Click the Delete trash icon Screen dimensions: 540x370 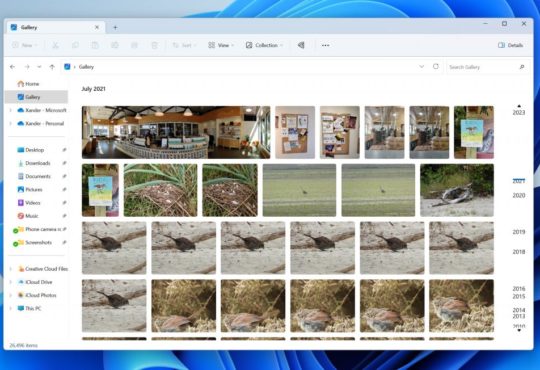[x=155, y=45]
